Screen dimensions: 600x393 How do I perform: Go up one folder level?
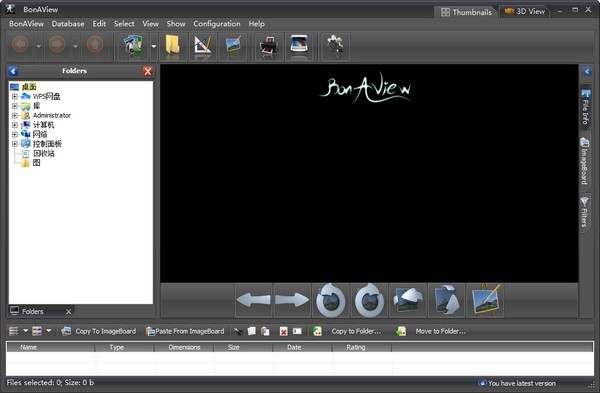click(x=95, y=45)
